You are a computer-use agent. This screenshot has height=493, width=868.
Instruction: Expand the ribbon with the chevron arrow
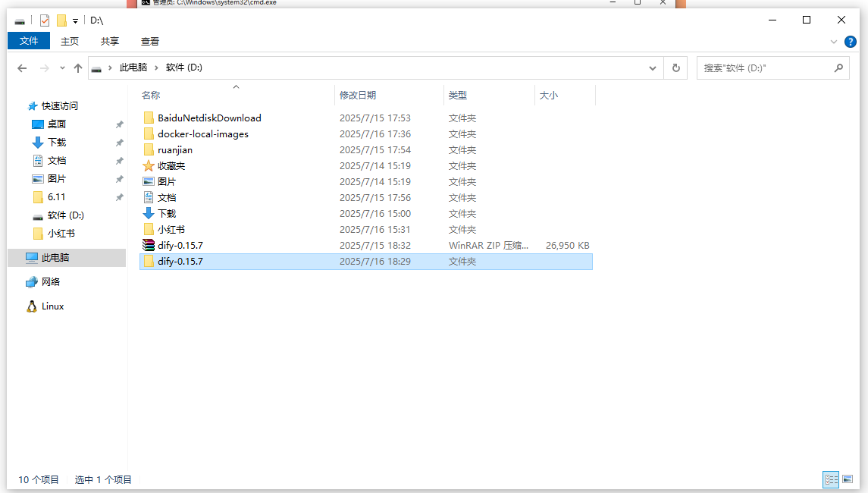(x=834, y=41)
